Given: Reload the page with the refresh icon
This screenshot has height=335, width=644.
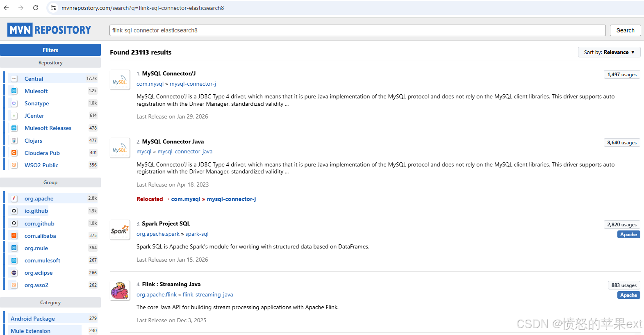Looking at the screenshot, I should click(36, 8).
